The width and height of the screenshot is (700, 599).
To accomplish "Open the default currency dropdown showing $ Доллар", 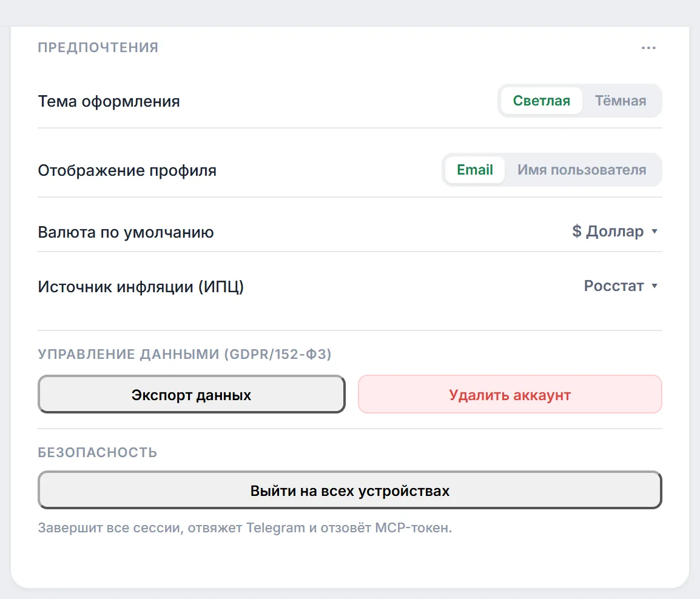I will point(614,231).
